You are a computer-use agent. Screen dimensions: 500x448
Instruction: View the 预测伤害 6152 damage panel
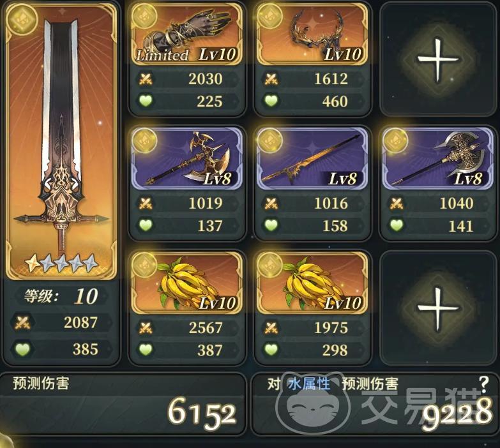pos(123,404)
